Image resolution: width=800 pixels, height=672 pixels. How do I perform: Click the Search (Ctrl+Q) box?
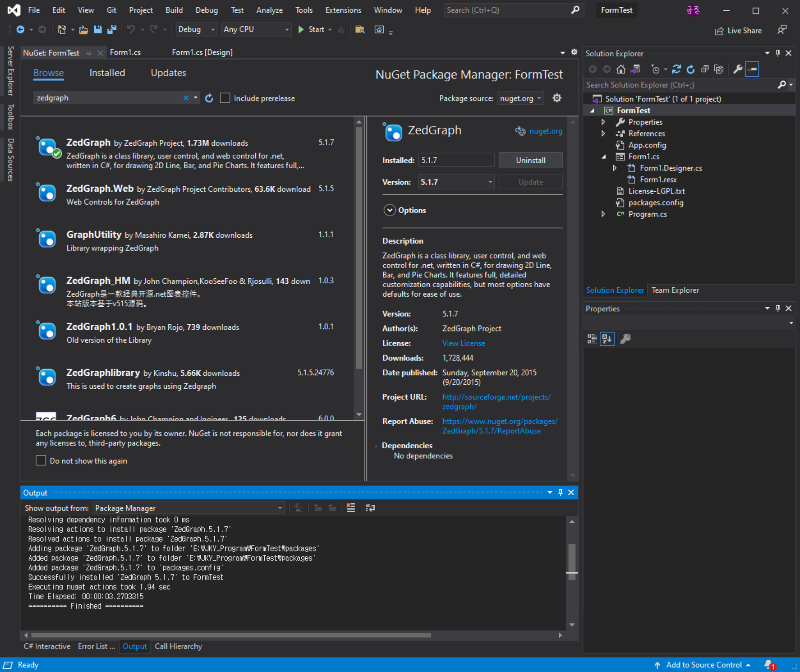coord(513,10)
